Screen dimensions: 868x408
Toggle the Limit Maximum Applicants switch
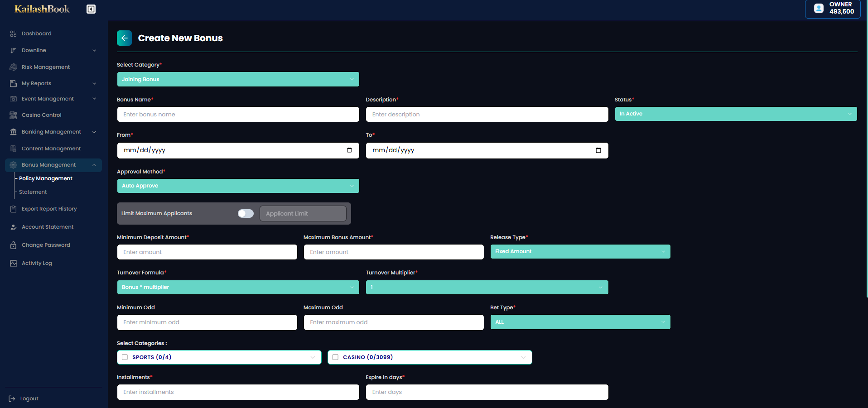click(x=246, y=213)
